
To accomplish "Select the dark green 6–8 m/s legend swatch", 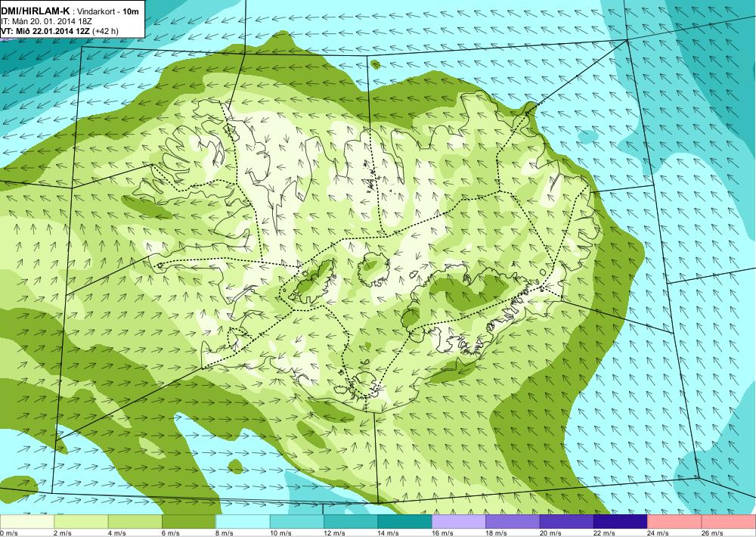I will point(189,522).
